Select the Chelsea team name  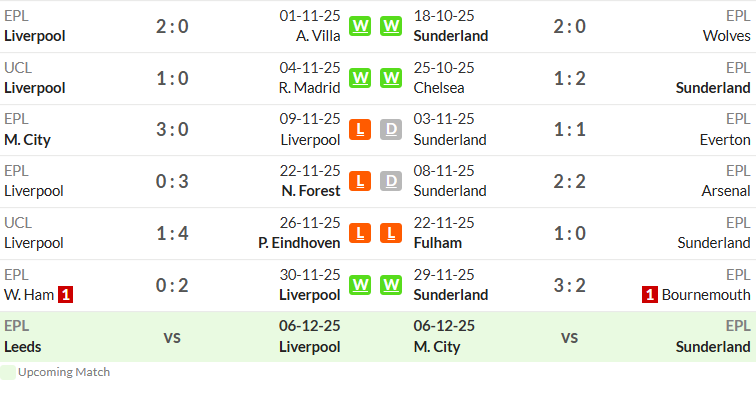(439, 88)
